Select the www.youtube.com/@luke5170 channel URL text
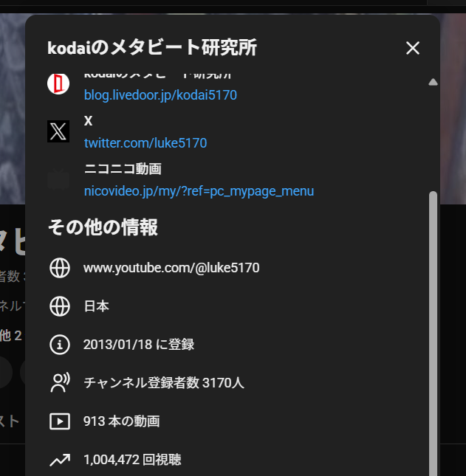The image size is (466, 476). (x=171, y=268)
